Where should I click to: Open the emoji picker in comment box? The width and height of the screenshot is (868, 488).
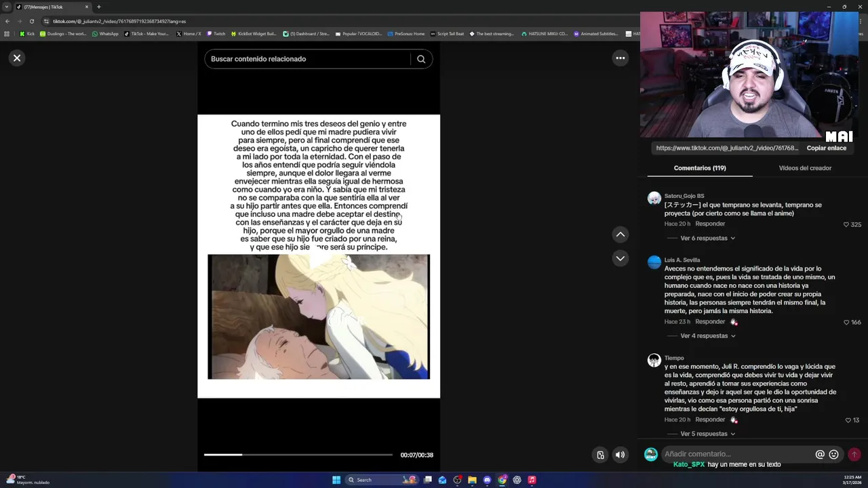834,454
